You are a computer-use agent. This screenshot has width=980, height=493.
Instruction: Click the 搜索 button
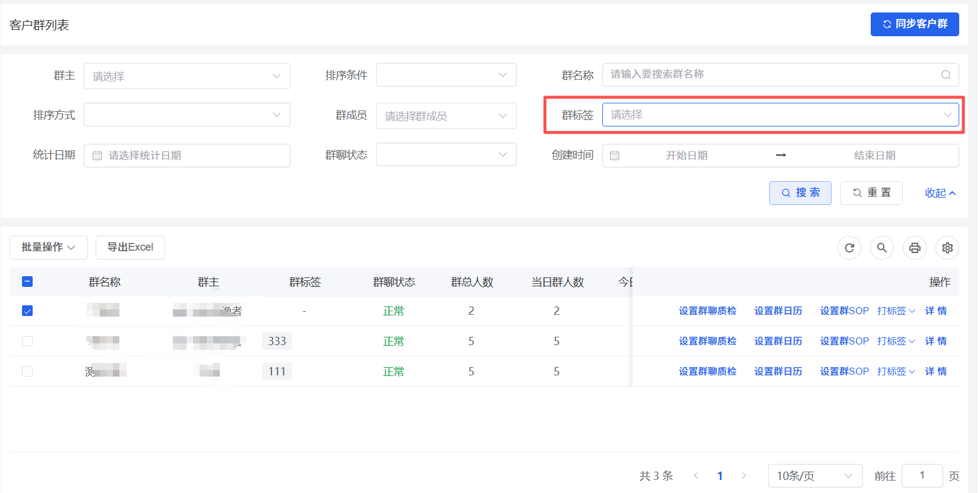click(x=800, y=193)
